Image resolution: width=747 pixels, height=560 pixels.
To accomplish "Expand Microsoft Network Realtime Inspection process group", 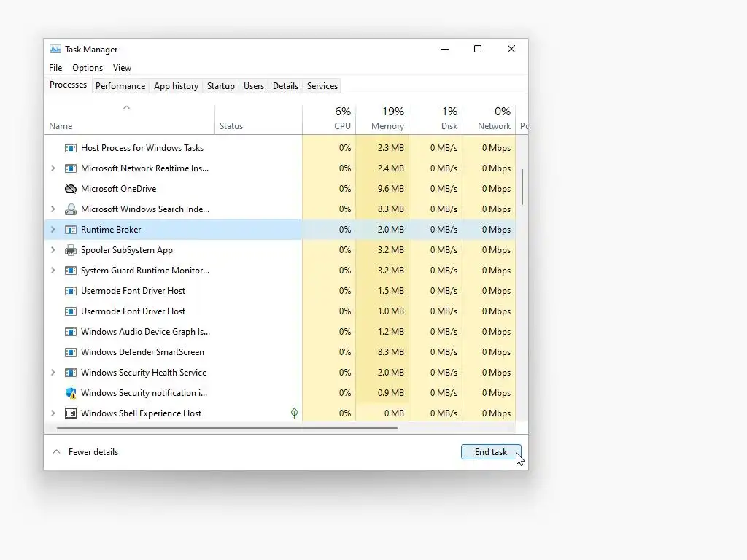I will coord(53,168).
